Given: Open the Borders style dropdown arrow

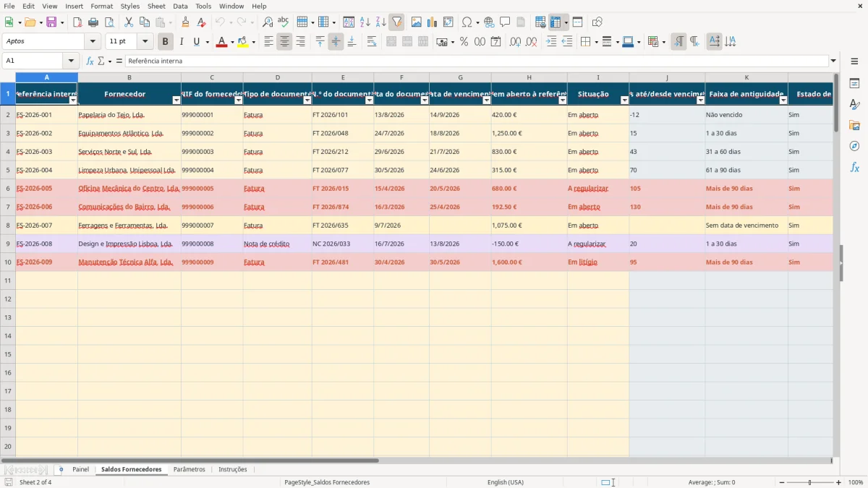Looking at the screenshot, I should click(x=596, y=42).
